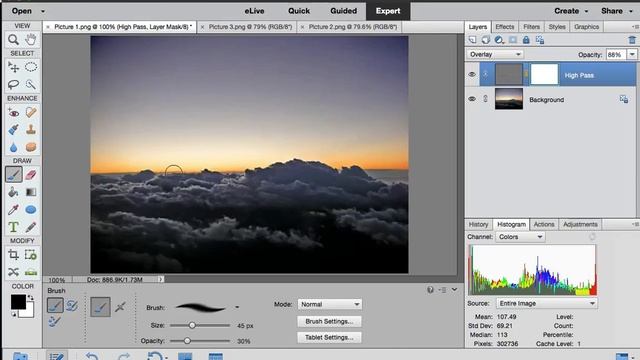
Task: Click the lock all pixels icon
Action: coord(526,40)
